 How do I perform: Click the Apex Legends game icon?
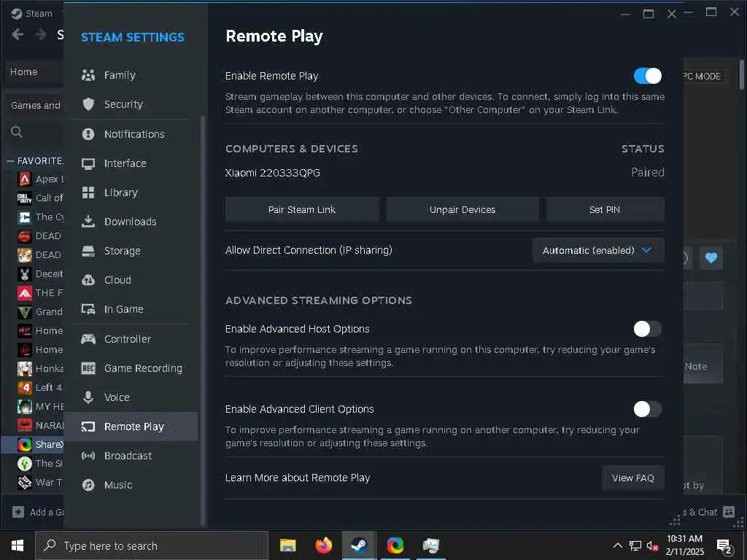point(25,179)
